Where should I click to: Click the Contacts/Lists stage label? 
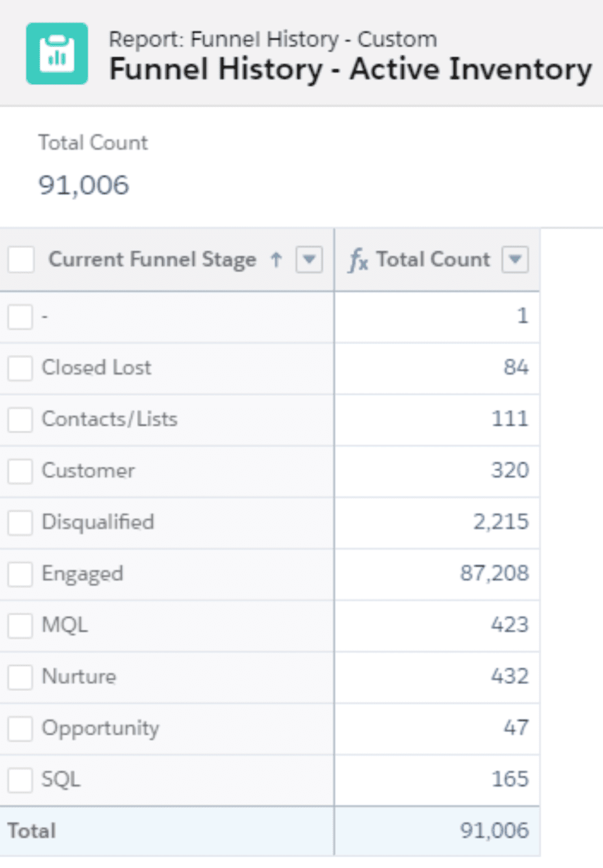[110, 419]
